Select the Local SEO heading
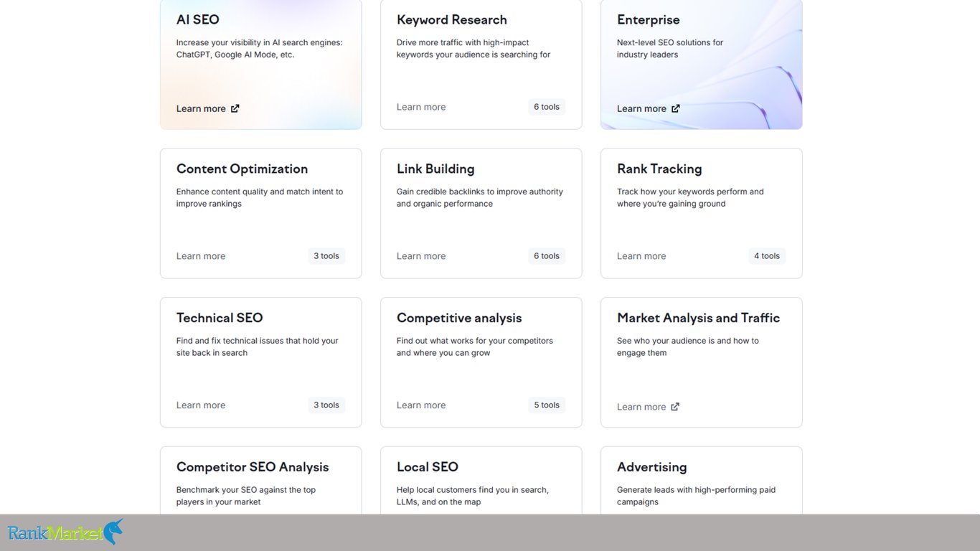 [428, 467]
